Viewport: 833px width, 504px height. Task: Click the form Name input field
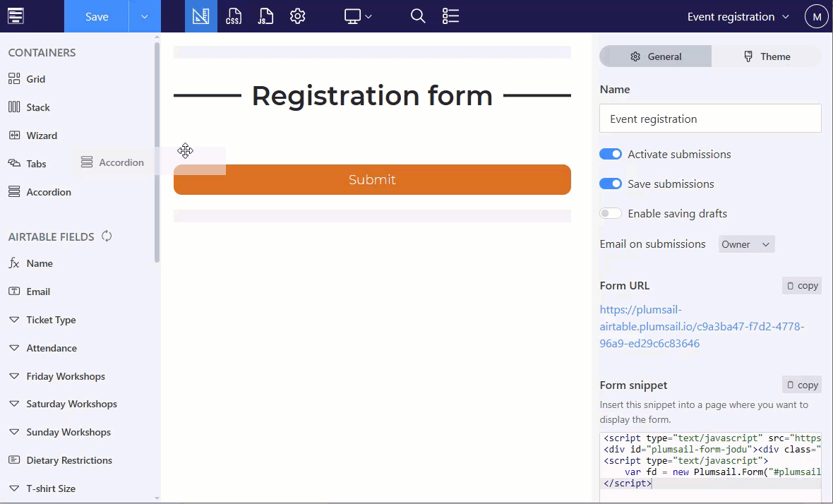[710, 119]
